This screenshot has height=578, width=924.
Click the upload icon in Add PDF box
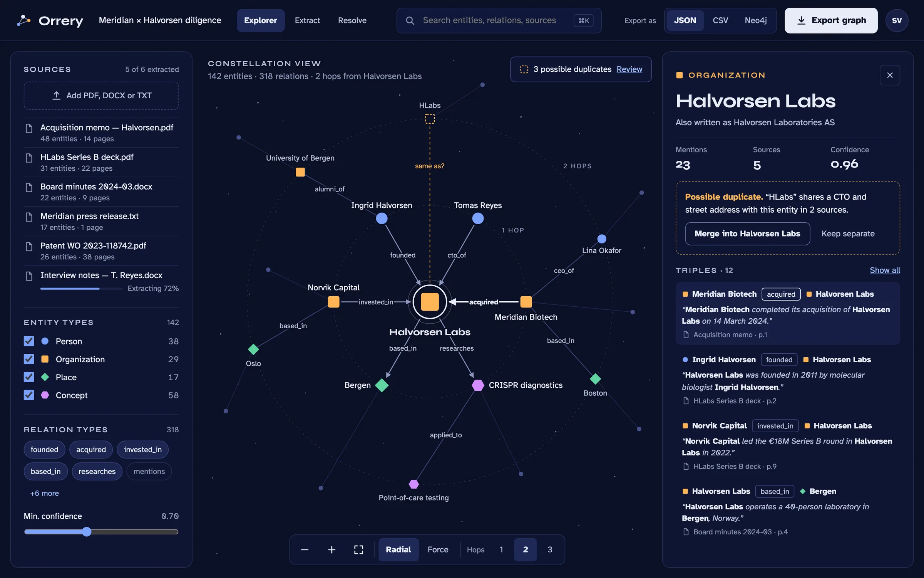57,95
